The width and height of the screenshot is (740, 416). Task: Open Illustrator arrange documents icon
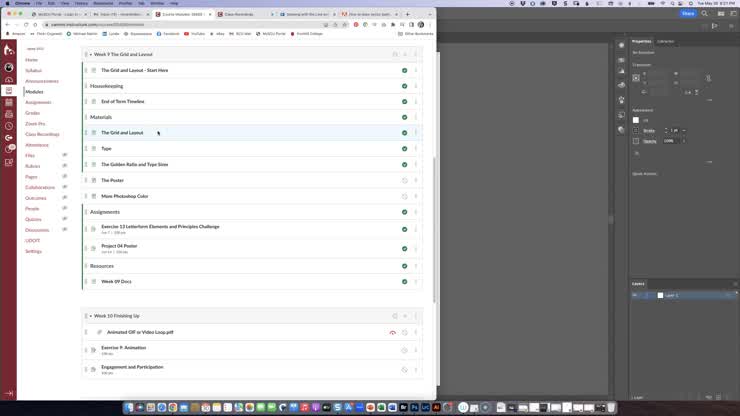pos(721,14)
